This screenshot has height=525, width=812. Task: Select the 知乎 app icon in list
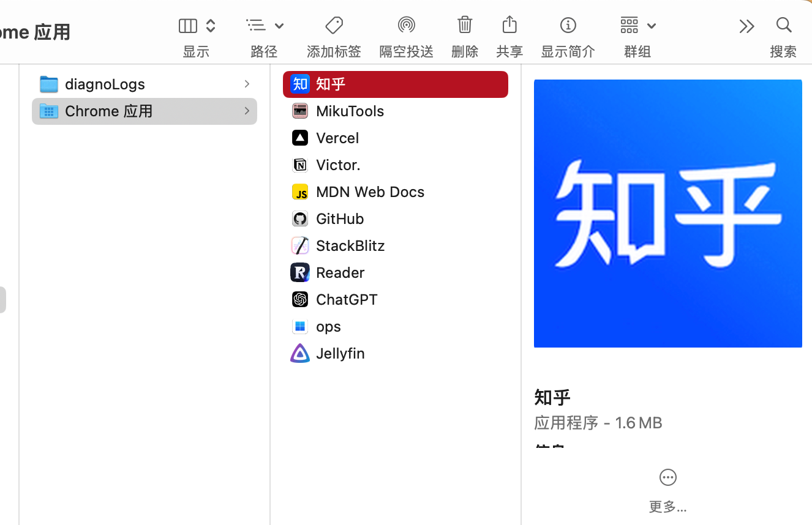[300, 84]
